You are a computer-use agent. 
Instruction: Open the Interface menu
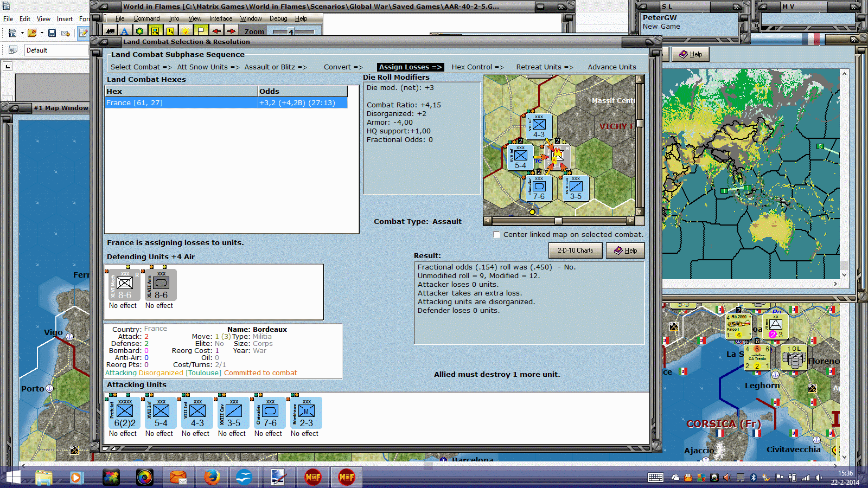221,18
